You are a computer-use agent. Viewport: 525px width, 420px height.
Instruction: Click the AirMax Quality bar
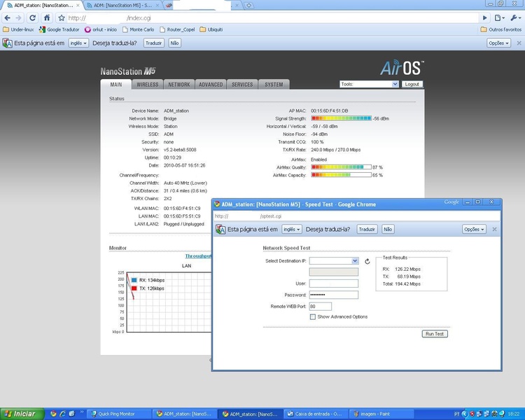[341, 167]
